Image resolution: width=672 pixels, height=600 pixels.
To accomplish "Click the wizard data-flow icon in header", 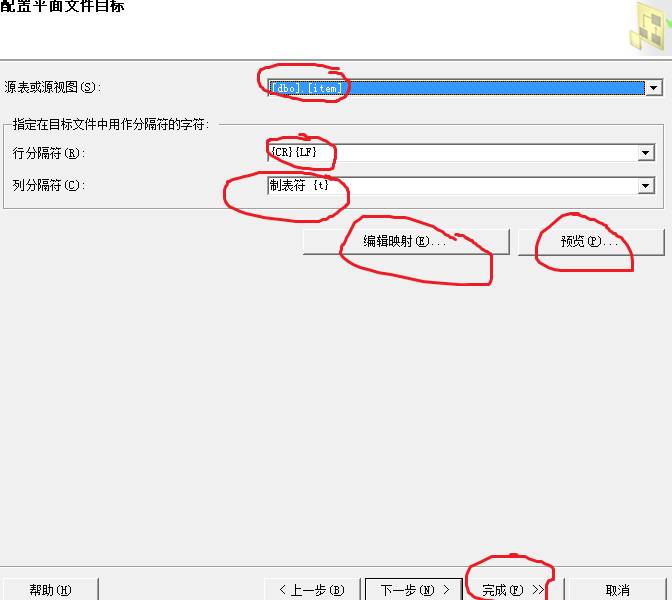I will click(651, 27).
